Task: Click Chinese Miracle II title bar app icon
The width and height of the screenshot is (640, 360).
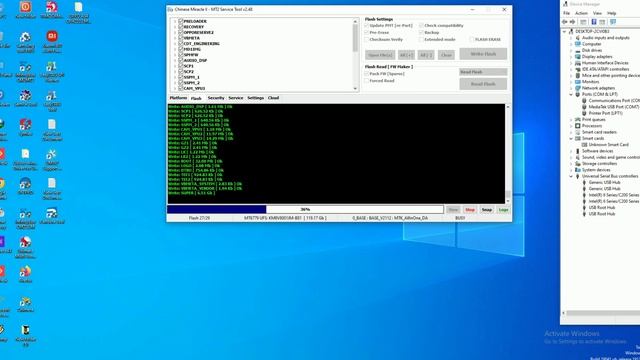Action: 171,9
